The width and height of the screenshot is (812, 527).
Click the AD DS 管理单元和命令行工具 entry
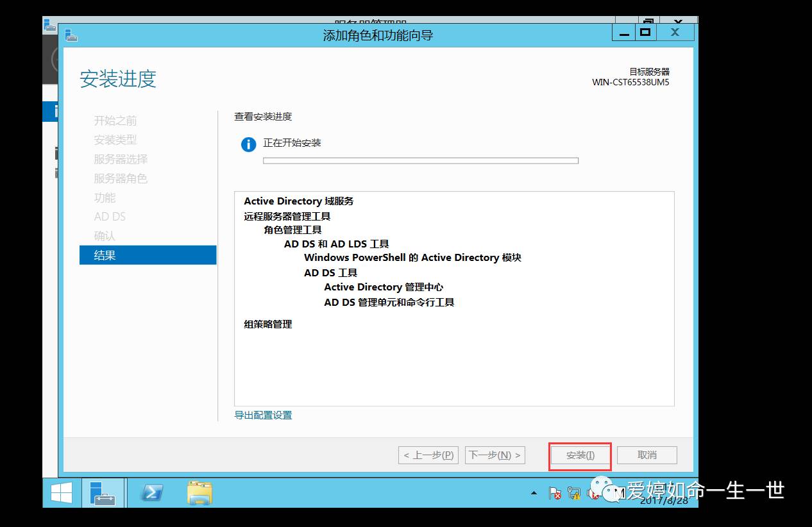click(x=389, y=302)
